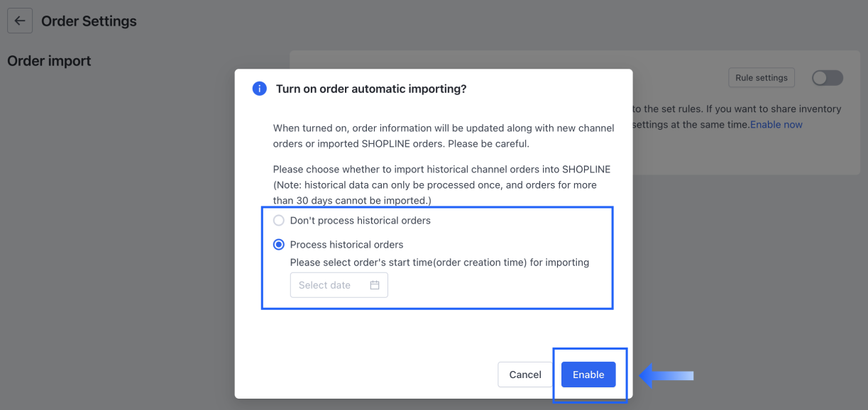Go back using the left arrow icon

(20, 21)
